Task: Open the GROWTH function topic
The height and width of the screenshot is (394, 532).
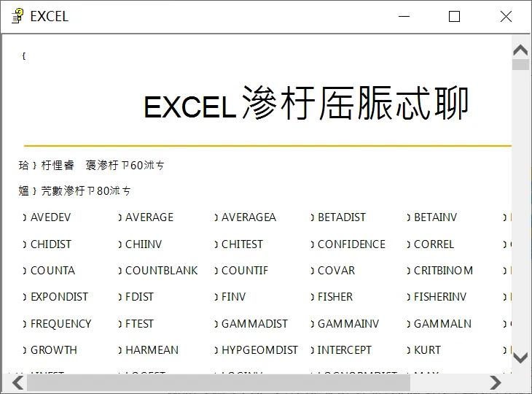Action: coord(54,349)
